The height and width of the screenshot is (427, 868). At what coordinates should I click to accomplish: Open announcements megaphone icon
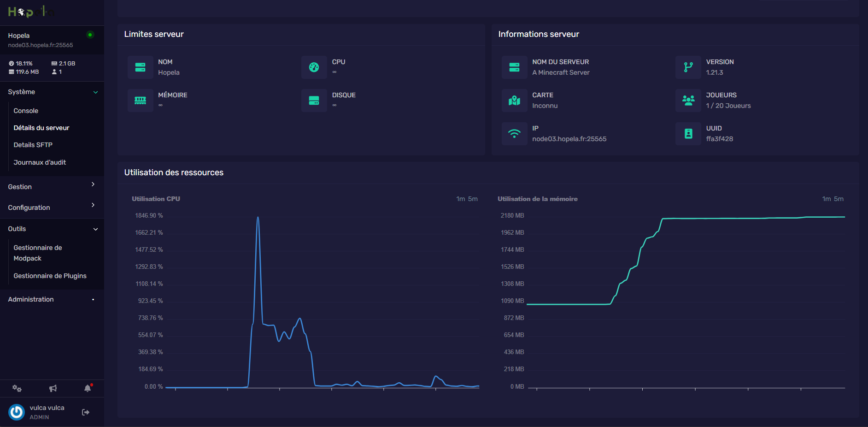pyautogui.click(x=53, y=388)
